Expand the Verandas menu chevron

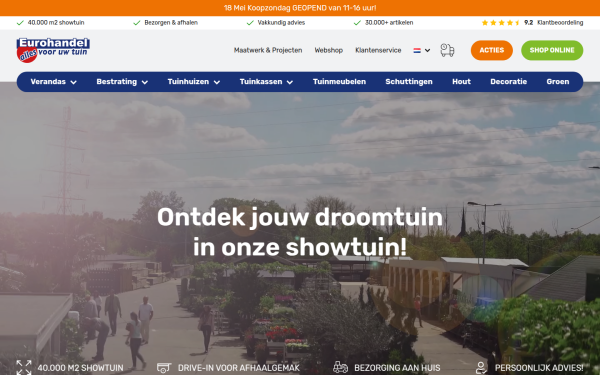[x=73, y=82]
